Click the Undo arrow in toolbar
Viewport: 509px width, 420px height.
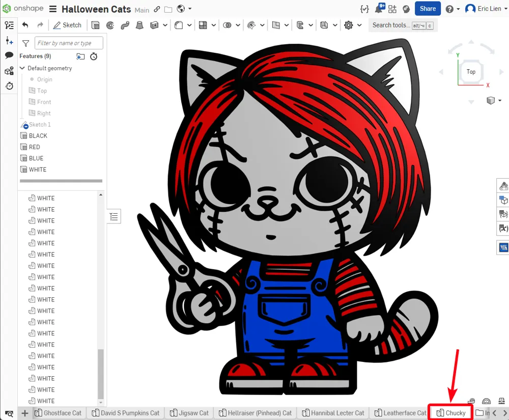coord(25,25)
